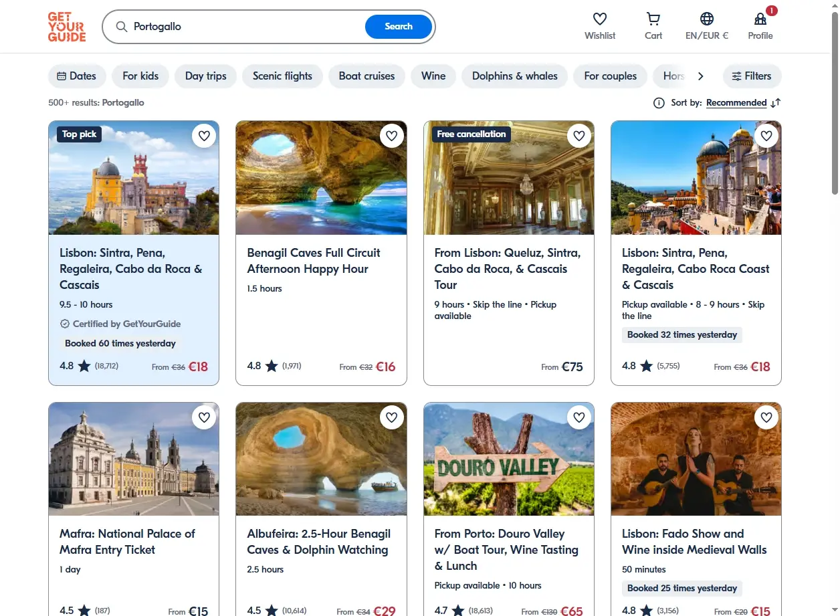The height and width of the screenshot is (616, 840).
Task: Wishlist the Queluz, Sintra, Cabo da Roca tour
Action: pos(579,136)
